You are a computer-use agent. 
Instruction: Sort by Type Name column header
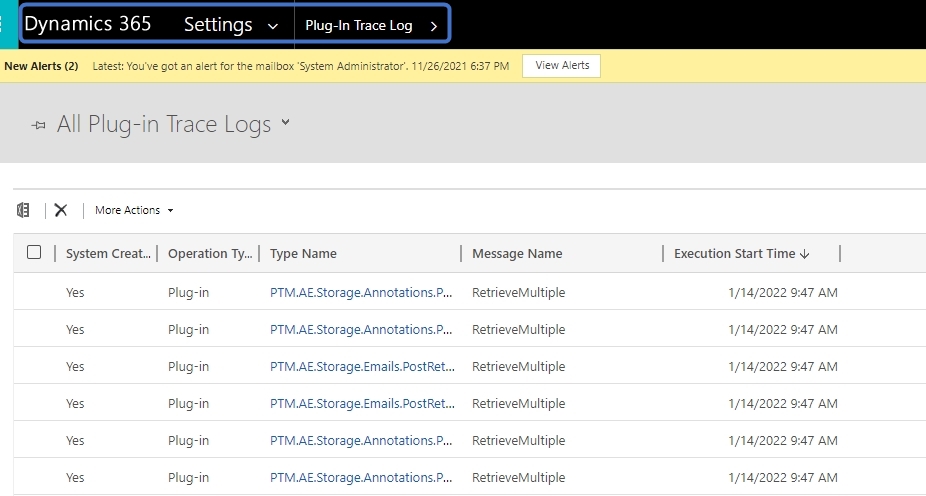coord(303,254)
